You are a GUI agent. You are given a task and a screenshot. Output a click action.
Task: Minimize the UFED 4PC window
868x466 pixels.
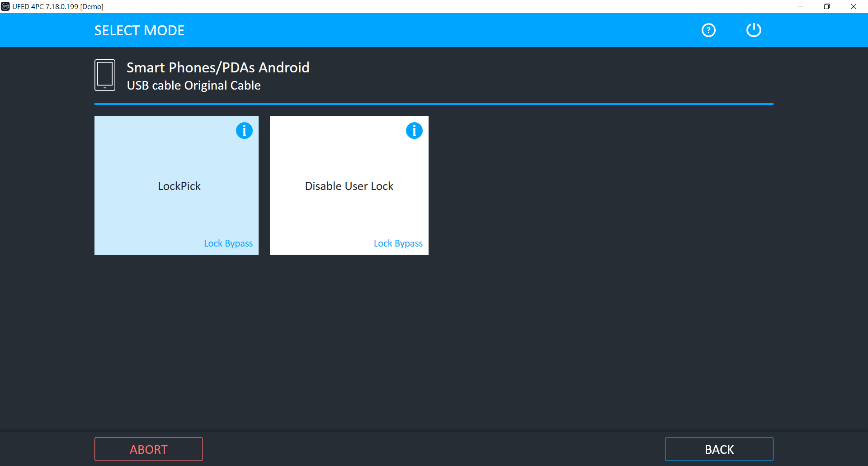click(x=801, y=6)
